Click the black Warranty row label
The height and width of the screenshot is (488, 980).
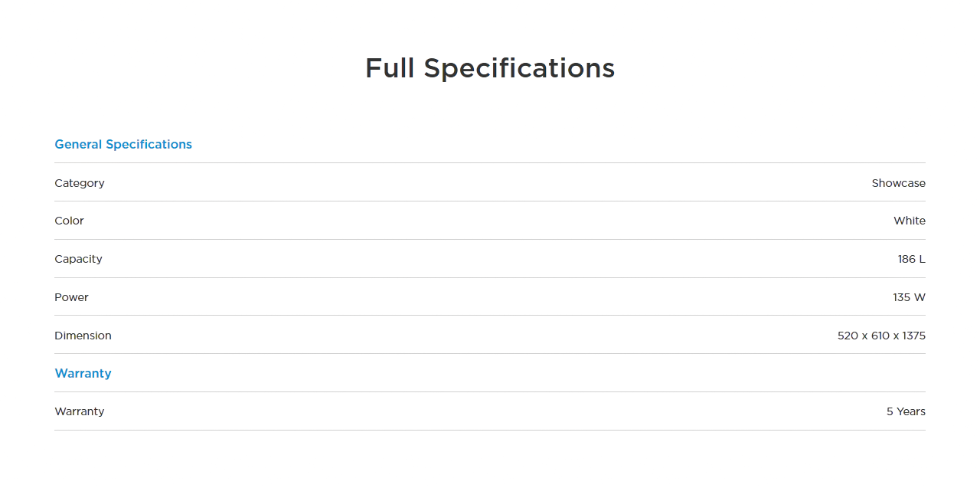tap(79, 411)
